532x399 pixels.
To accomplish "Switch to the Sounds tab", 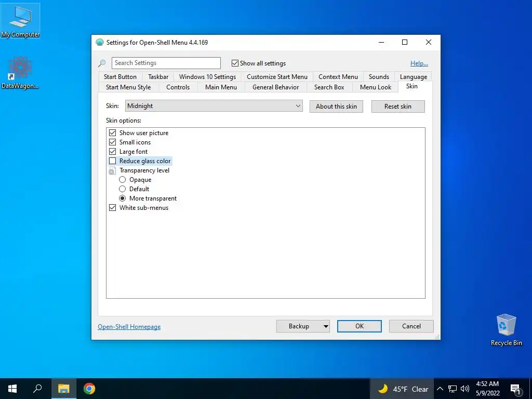I will tap(379, 77).
